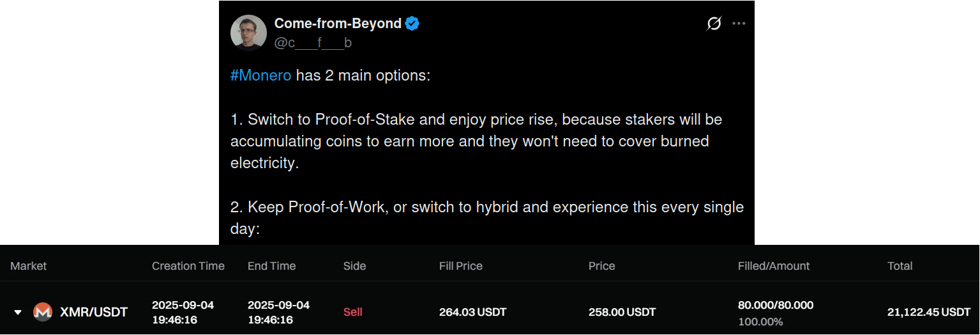Select the Total column header

pyautogui.click(x=900, y=266)
